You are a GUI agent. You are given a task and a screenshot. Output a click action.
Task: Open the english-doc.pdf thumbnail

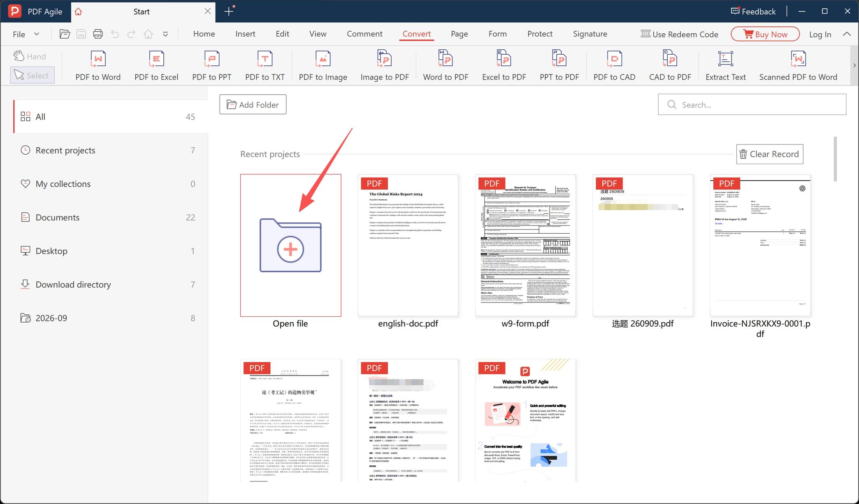tap(408, 245)
